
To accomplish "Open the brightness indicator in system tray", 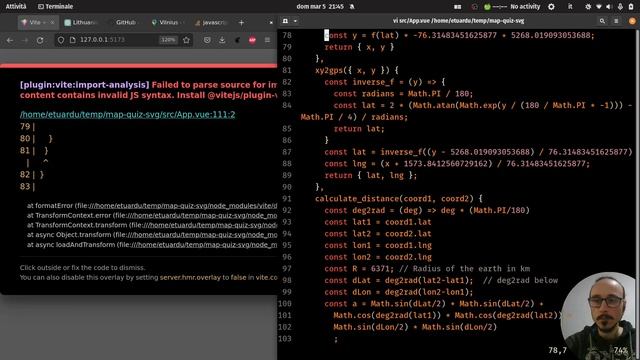I will coord(588,7).
